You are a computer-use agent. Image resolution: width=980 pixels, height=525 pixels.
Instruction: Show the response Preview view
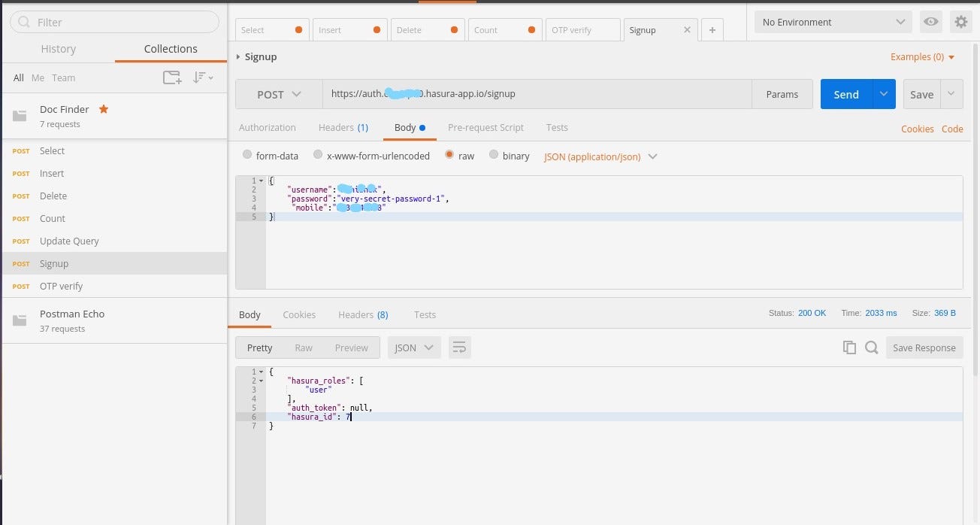pos(351,347)
